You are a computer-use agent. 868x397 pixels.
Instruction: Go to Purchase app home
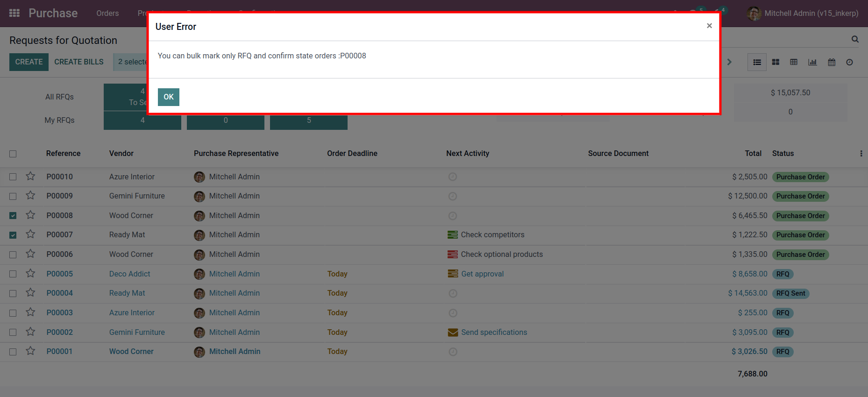[x=53, y=13]
